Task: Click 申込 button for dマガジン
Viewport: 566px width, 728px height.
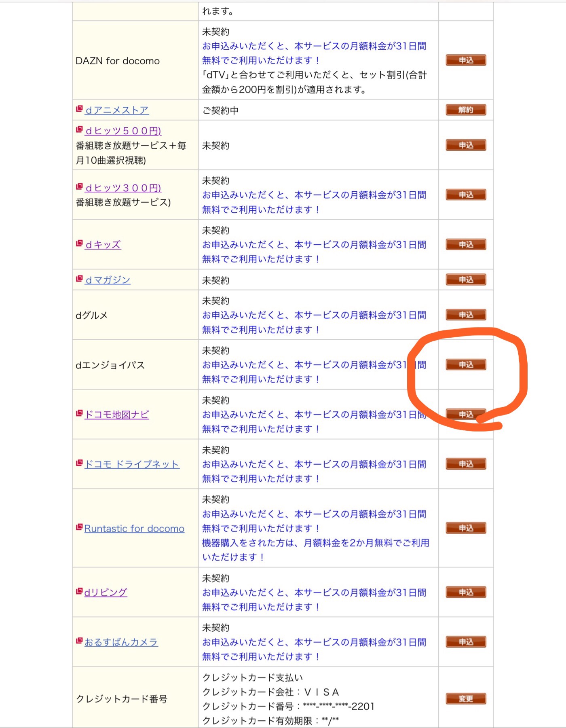Action: (x=466, y=280)
